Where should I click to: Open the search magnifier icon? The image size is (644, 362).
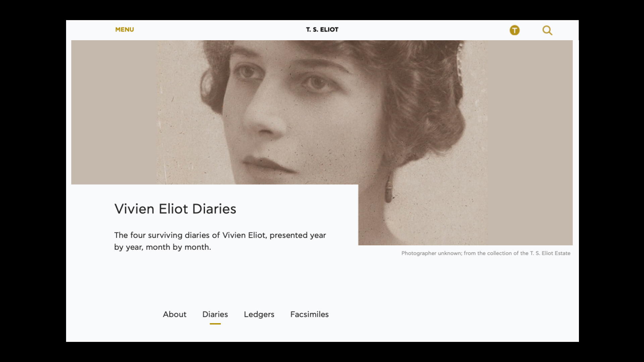[x=547, y=31]
